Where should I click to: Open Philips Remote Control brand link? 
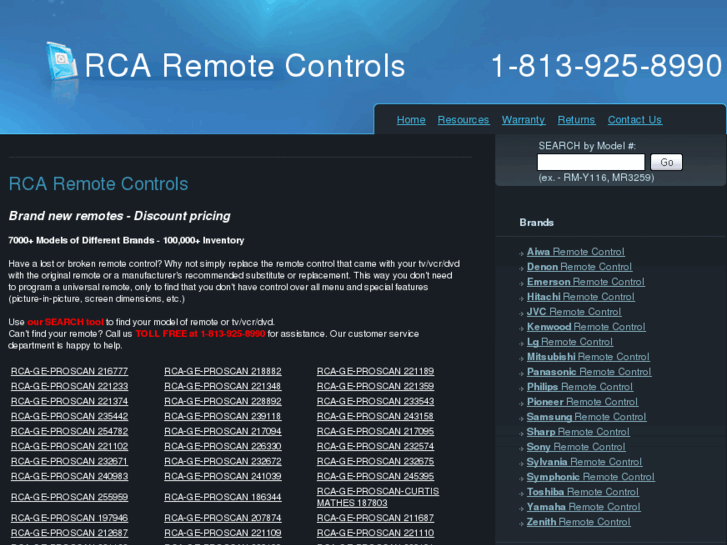tap(580, 387)
